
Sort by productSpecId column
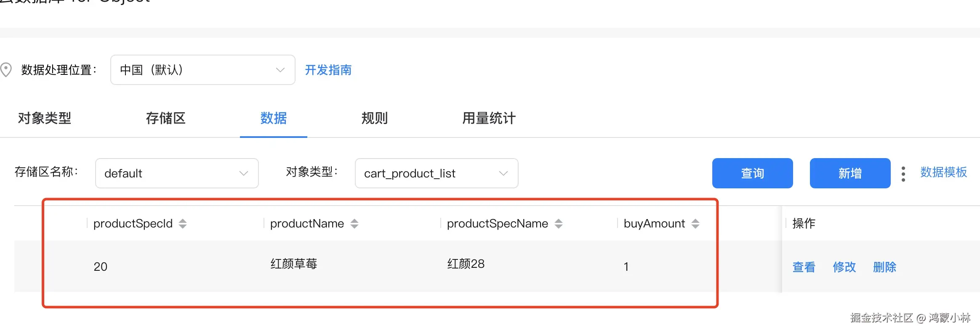click(183, 224)
